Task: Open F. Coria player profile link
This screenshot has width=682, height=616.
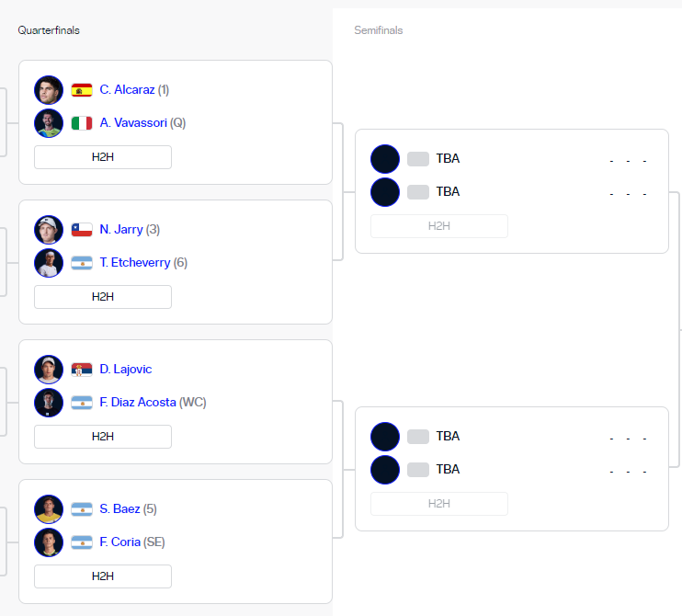Action: pos(120,542)
